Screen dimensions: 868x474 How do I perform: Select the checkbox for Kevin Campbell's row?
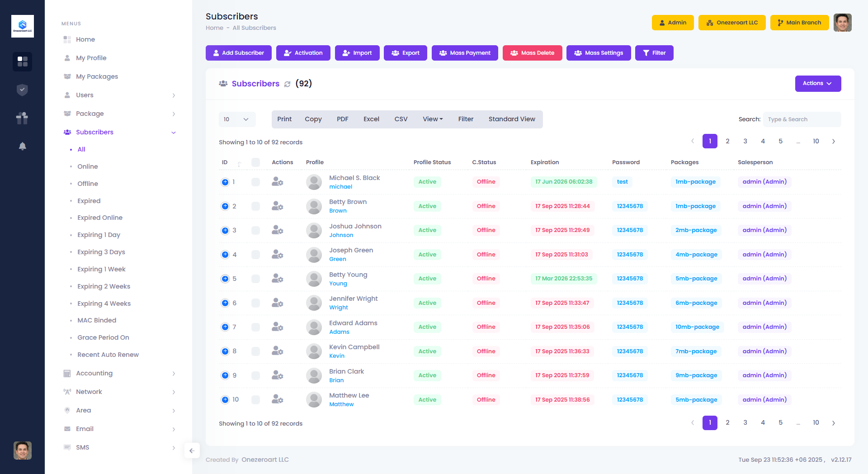pos(255,351)
